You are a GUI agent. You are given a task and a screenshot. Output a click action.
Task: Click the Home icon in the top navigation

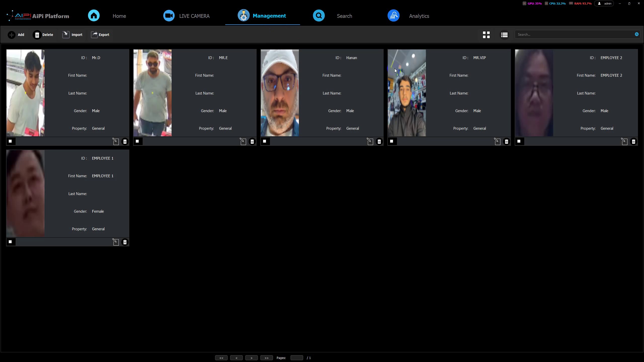pyautogui.click(x=94, y=16)
